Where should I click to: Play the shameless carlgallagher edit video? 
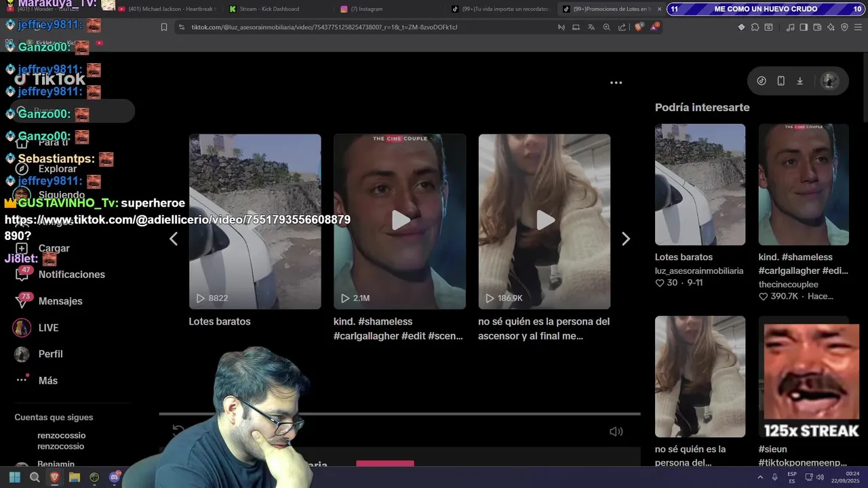(x=399, y=222)
